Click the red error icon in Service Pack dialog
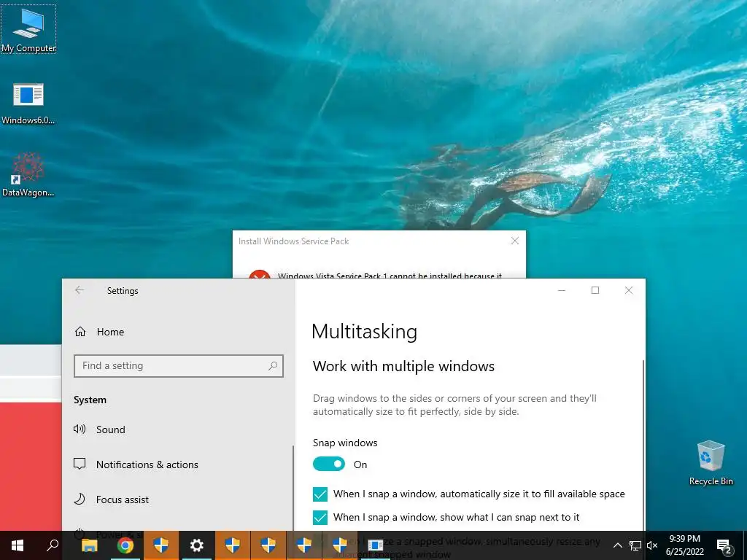Screen dimensions: 747x560 pyautogui.click(x=260, y=274)
